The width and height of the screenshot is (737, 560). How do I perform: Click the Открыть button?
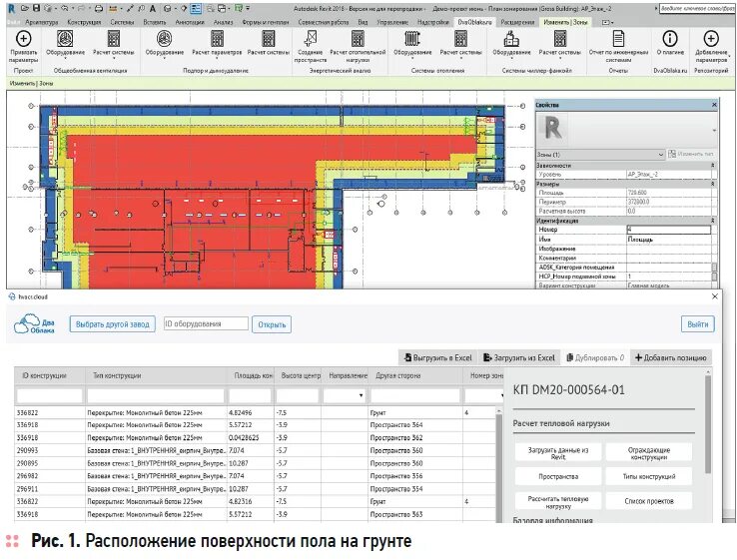coord(272,324)
